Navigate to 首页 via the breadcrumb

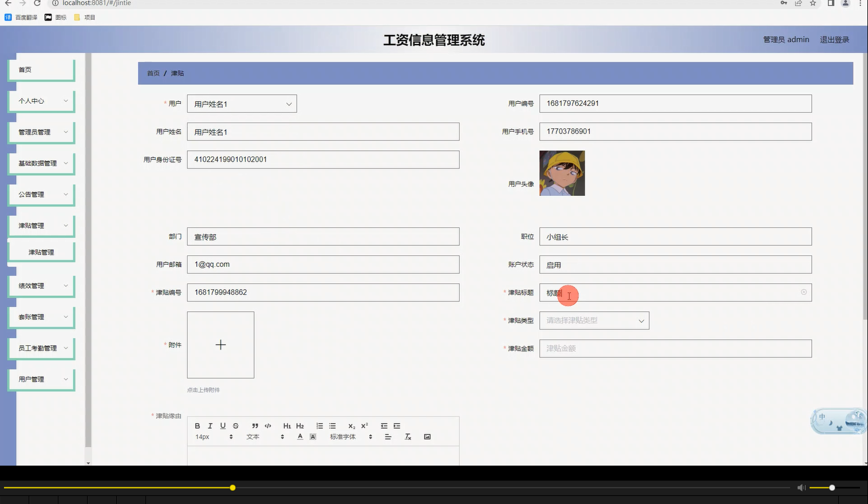point(152,73)
